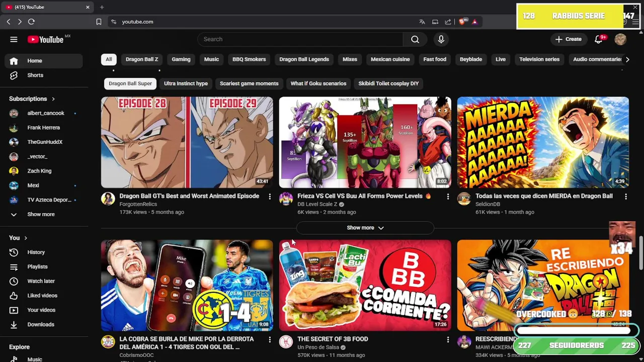Click the search magnifier button
The height and width of the screenshot is (362, 644).
[415, 39]
